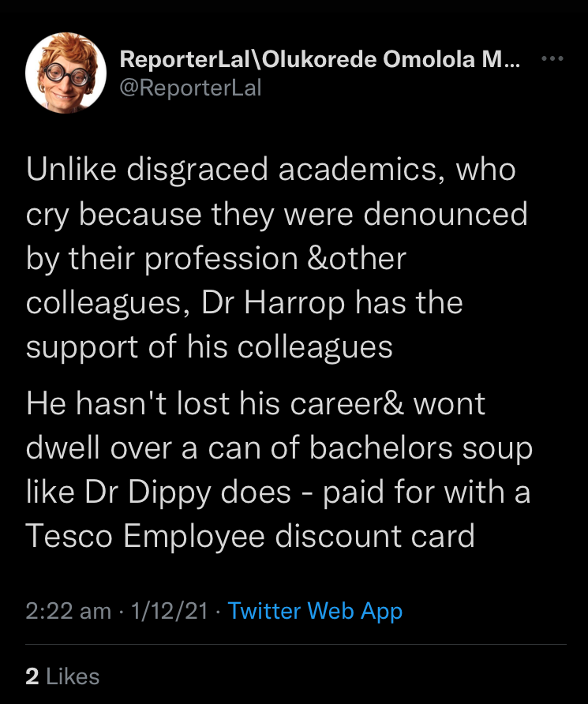588x704 pixels.
Task: Click the 1/12/21 tweet date
Action: tap(170, 611)
